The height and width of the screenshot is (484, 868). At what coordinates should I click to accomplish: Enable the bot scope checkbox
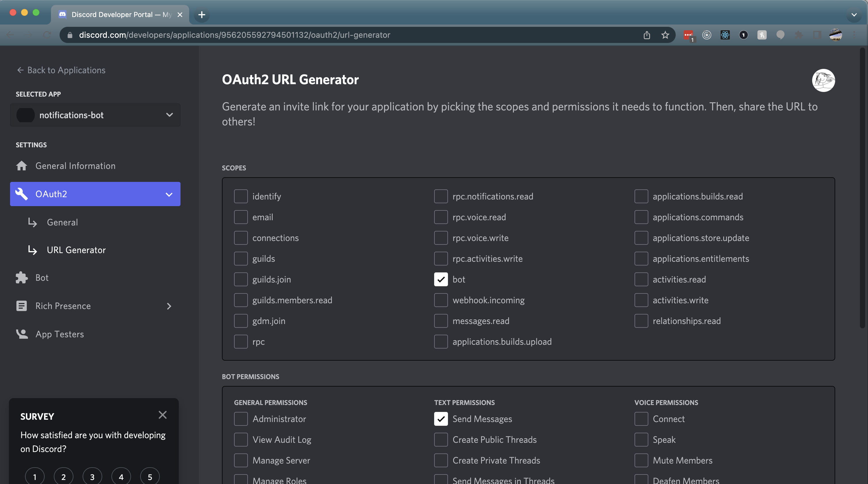tap(441, 279)
